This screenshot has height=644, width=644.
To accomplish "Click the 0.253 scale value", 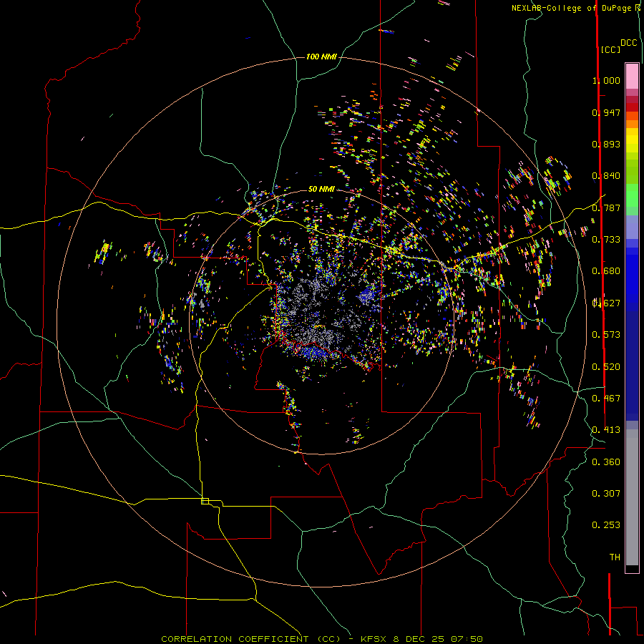I will (606, 525).
